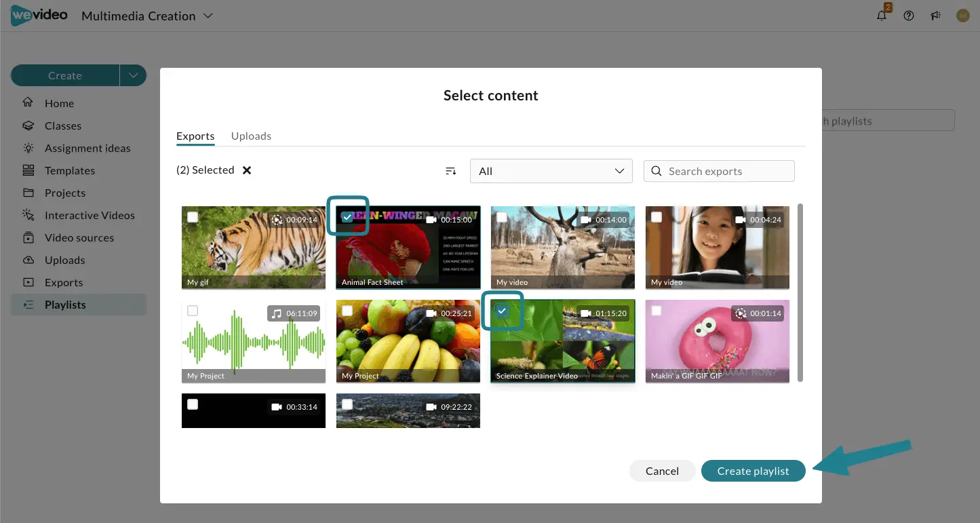Click the search magnifier icon

coord(656,171)
